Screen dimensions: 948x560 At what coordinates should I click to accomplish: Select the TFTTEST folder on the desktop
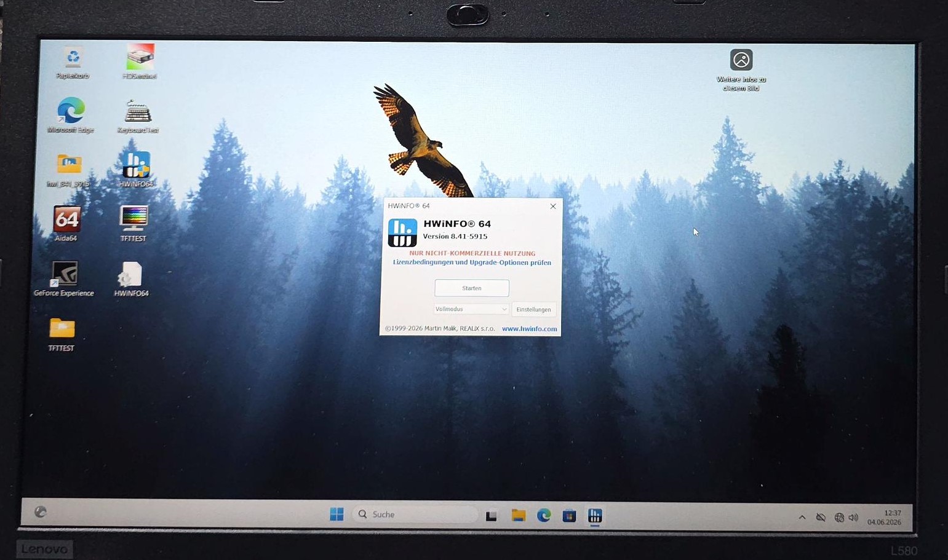[x=62, y=334]
